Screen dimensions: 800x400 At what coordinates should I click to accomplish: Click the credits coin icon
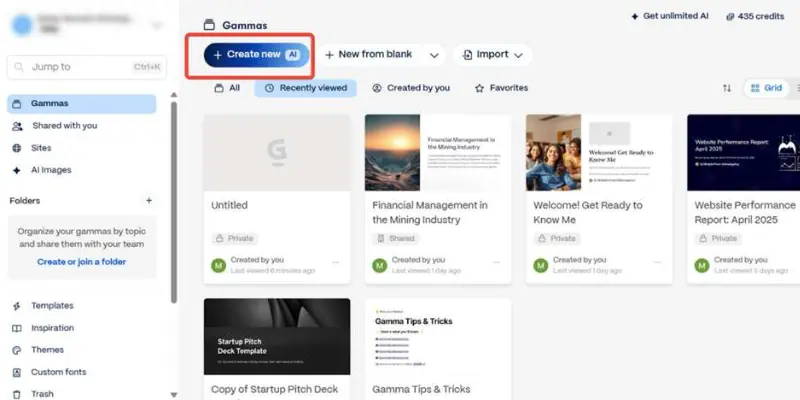[730, 17]
